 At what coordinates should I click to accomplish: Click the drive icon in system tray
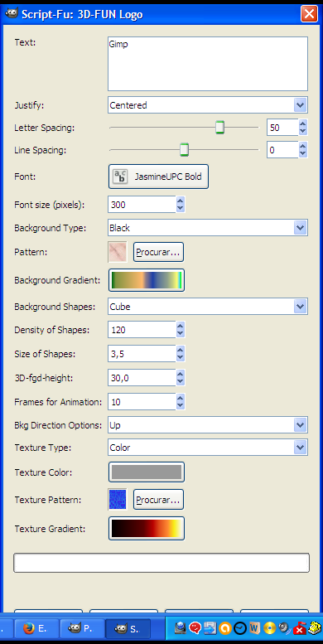[180, 627]
